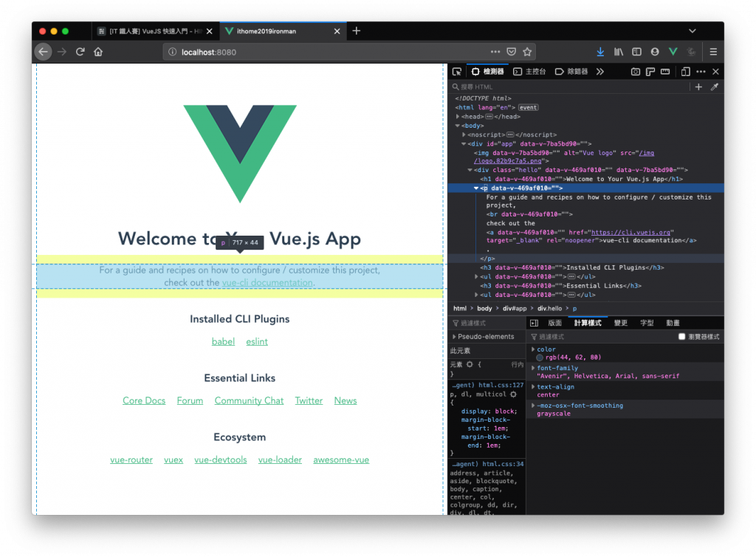756x557 pixels.
Task: Open the 變更 changes tab
Action: (x=620, y=323)
